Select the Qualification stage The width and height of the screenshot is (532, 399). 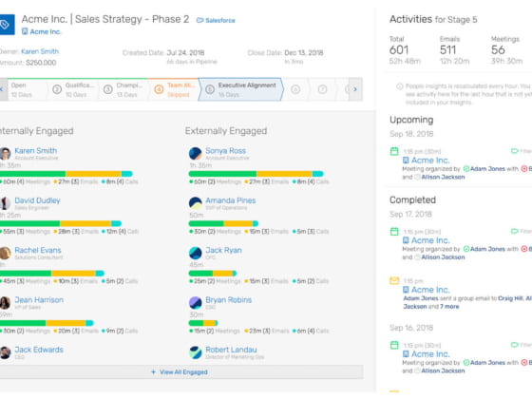click(x=73, y=89)
